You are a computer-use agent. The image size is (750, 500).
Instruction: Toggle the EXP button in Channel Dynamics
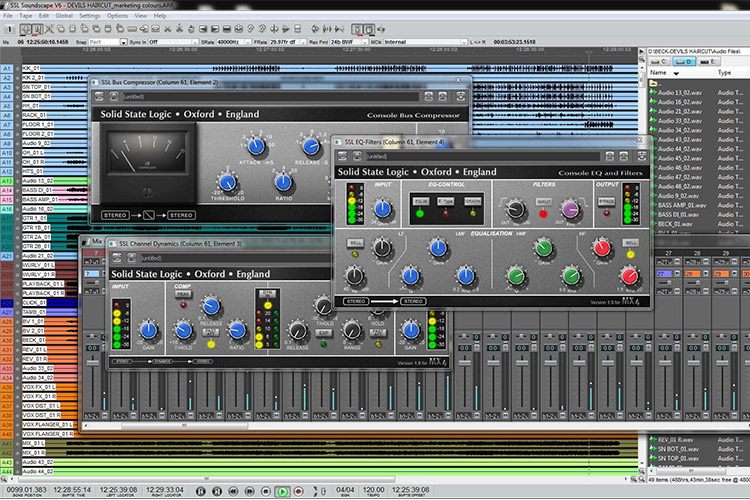coord(324,333)
